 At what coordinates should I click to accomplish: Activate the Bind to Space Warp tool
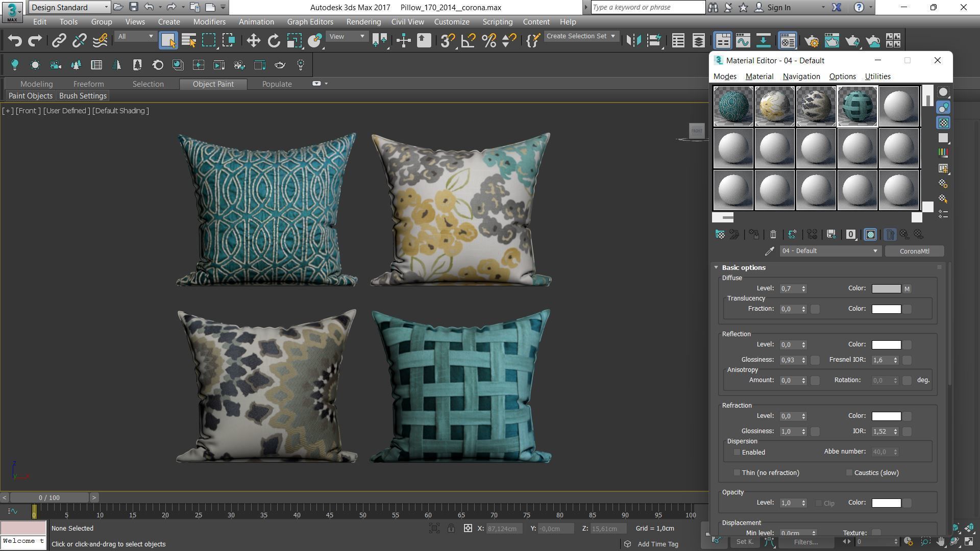[x=100, y=41]
